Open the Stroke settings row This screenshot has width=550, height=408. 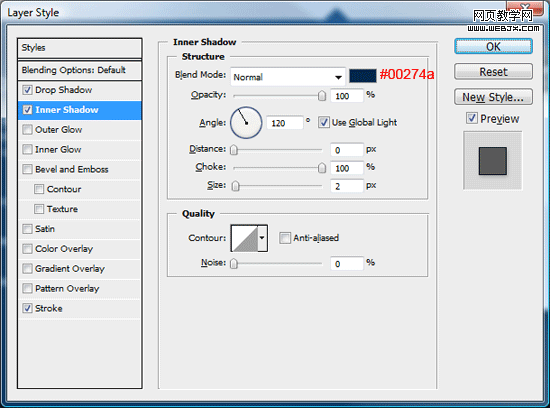80,308
